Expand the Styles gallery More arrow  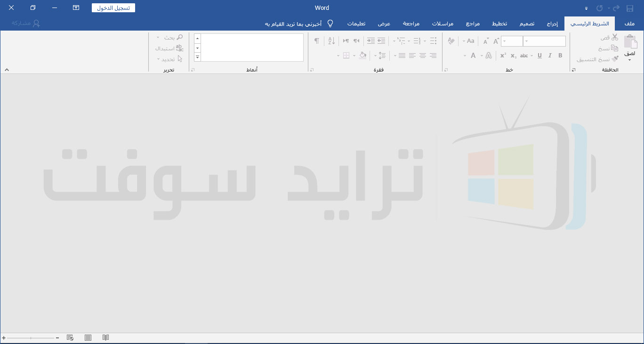tap(197, 57)
